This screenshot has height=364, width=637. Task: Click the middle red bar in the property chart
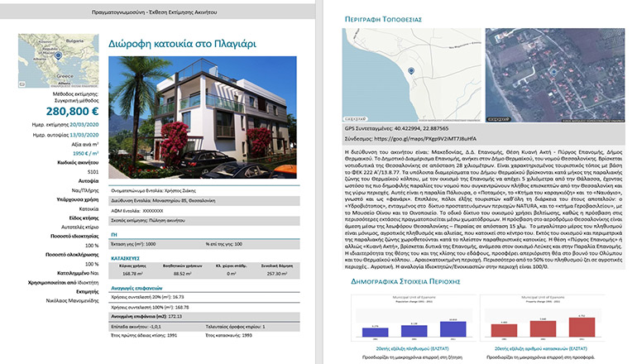point(543,328)
